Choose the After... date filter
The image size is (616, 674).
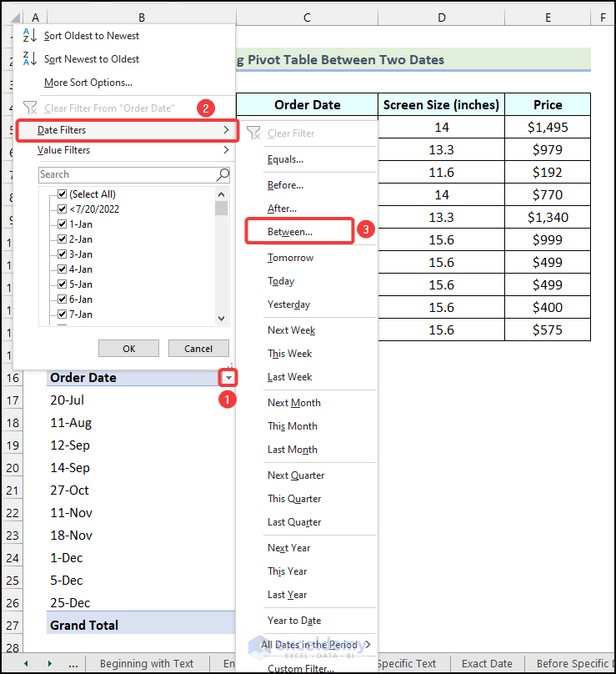282,209
